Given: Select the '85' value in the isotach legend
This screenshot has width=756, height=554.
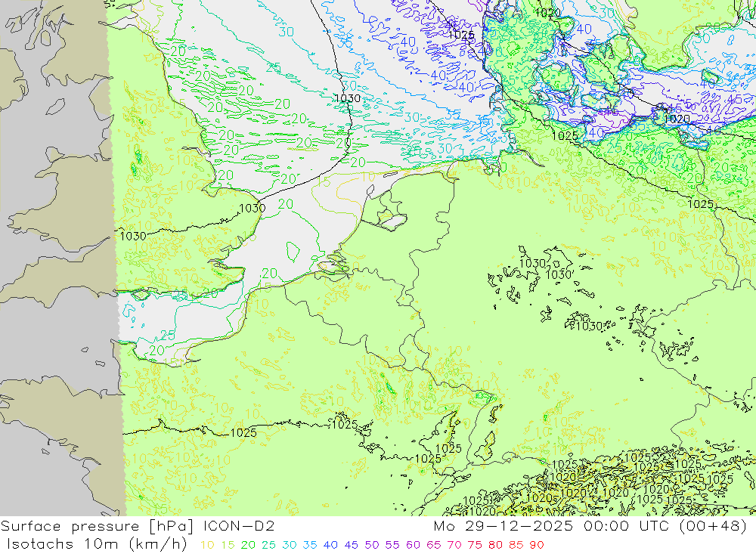Looking at the screenshot, I should tap(516, 546).
